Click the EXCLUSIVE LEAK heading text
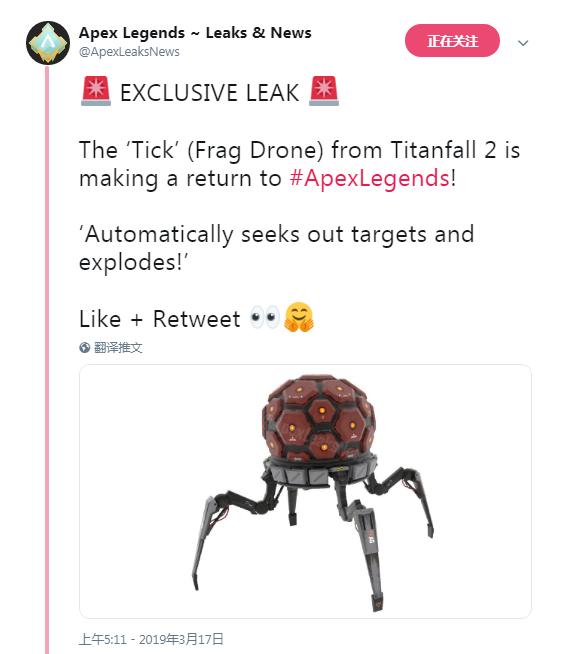 tap(209, 93)
